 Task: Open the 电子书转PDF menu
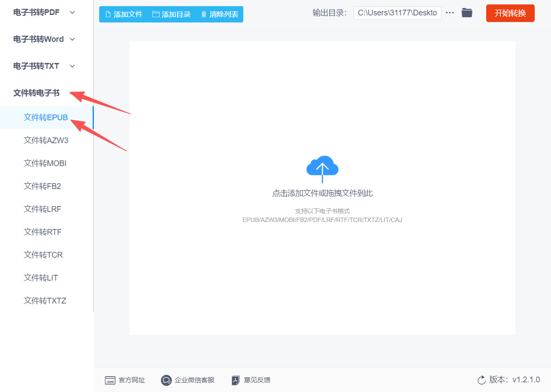[x=36, y=12]
